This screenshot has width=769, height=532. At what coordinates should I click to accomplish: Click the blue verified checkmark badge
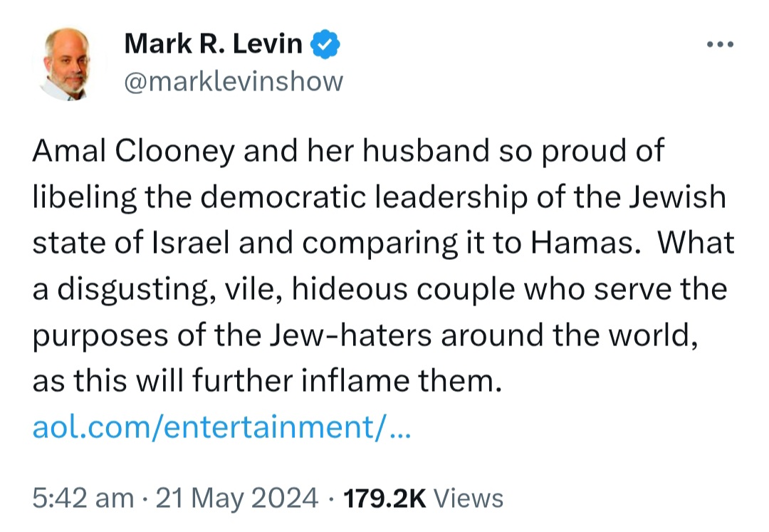(x=325, y=44)
